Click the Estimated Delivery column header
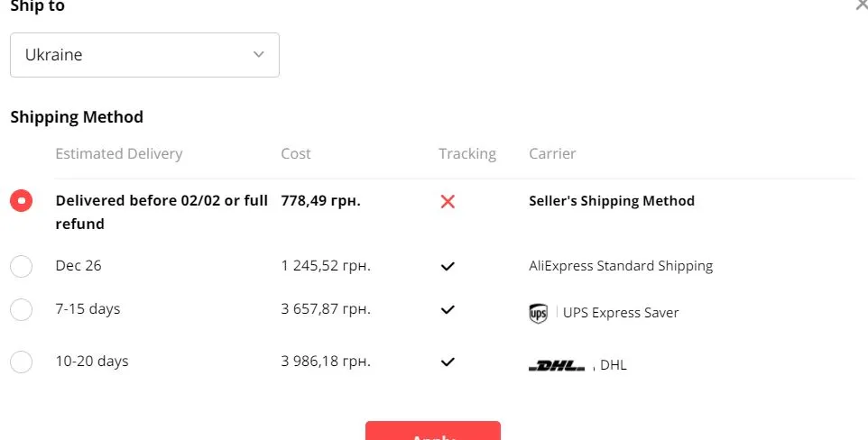Screen dimensions: 868x440 [x=119, y=153]
